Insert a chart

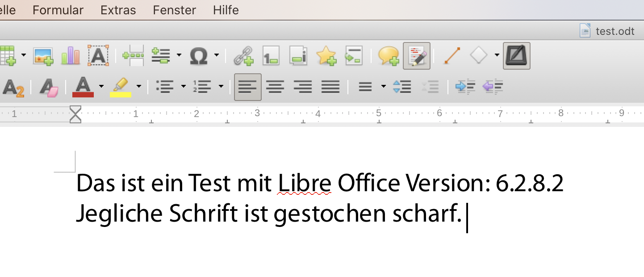click(71, 56)
